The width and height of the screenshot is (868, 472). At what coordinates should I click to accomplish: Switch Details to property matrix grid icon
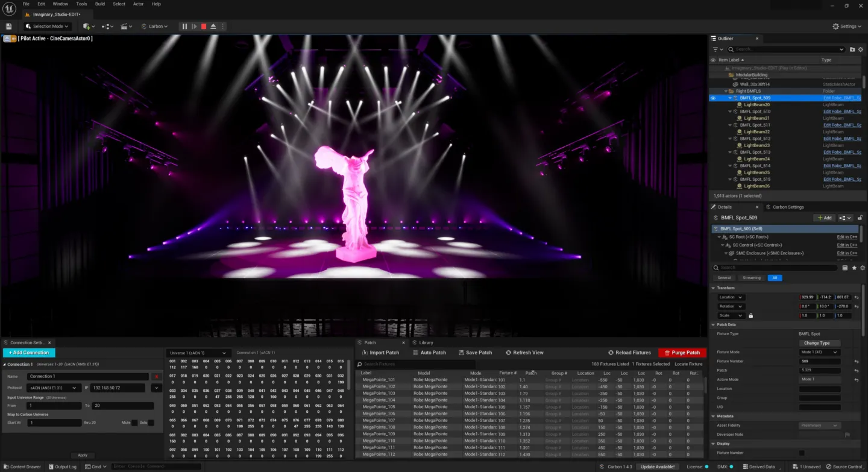[x=845, y=268]
